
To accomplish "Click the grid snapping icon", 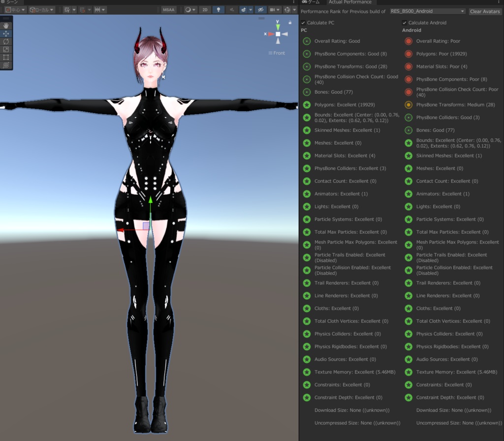I will coord(82,10).
